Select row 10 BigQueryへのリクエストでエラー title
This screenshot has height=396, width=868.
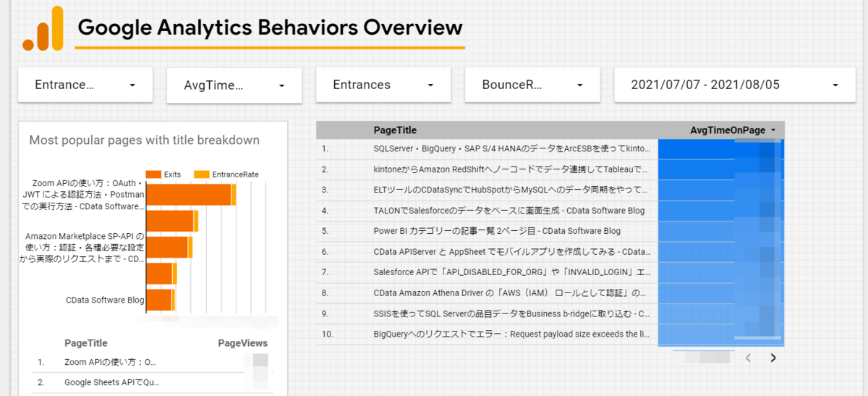[x=511, y=334]
